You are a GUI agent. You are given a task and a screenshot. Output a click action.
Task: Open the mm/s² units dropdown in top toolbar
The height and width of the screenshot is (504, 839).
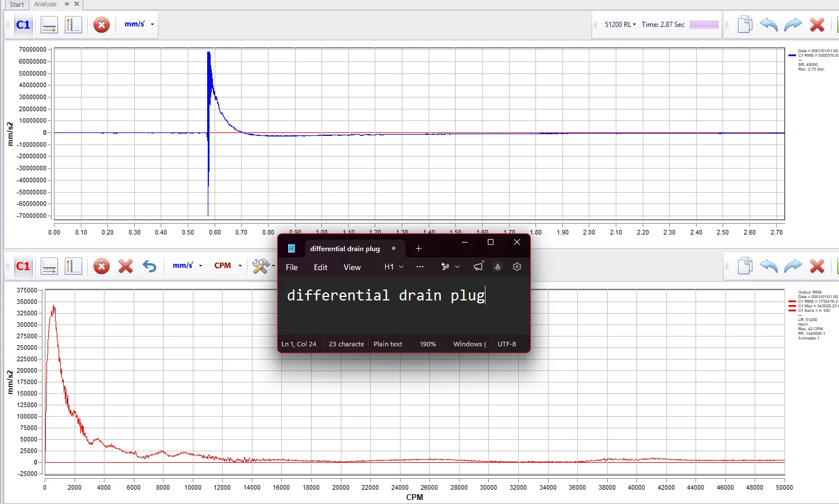(x=139, y=24)
